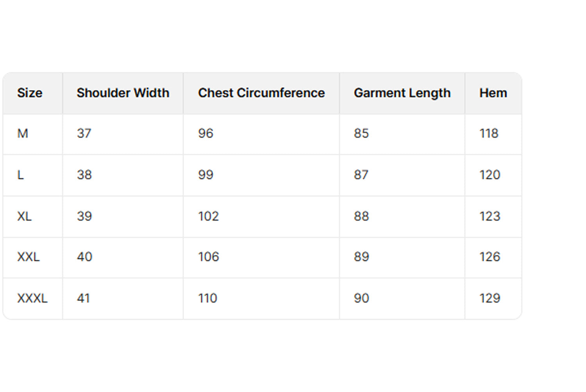Select chest circumference value 99
Screen dimensions: 586x392
coord(205,175)
